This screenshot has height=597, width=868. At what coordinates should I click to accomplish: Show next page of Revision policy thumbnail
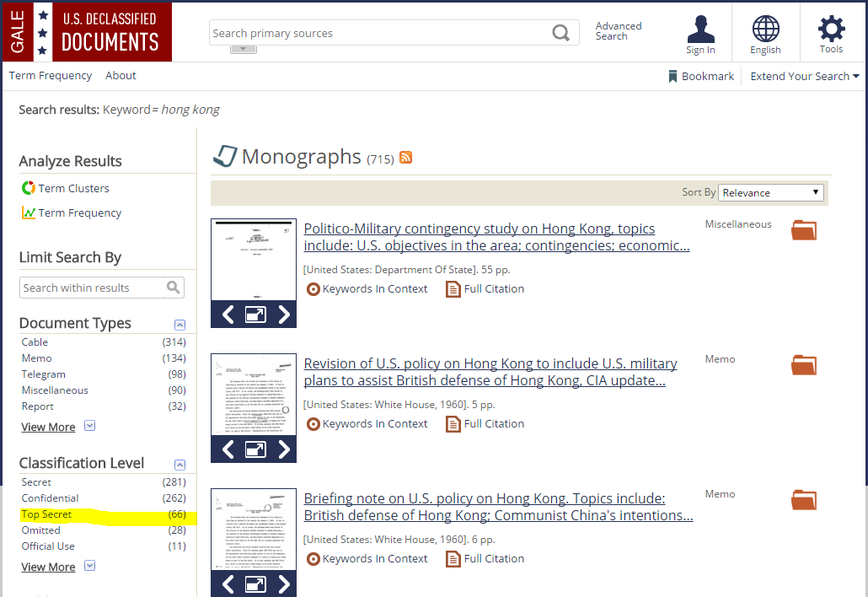[x=283, y=449]
